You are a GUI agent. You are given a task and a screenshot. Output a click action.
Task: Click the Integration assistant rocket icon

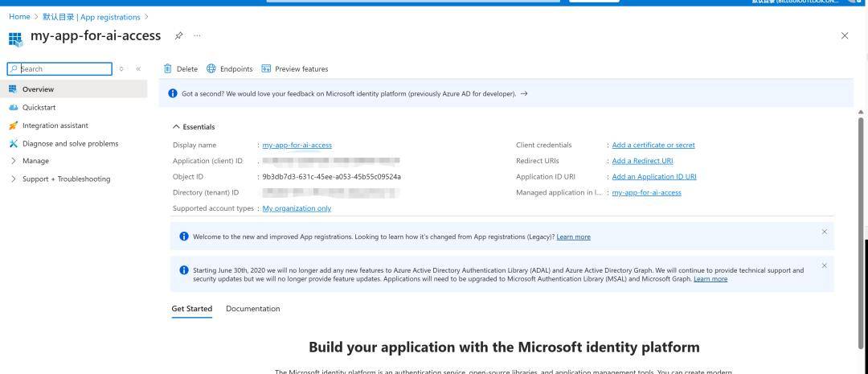(14, 125)
